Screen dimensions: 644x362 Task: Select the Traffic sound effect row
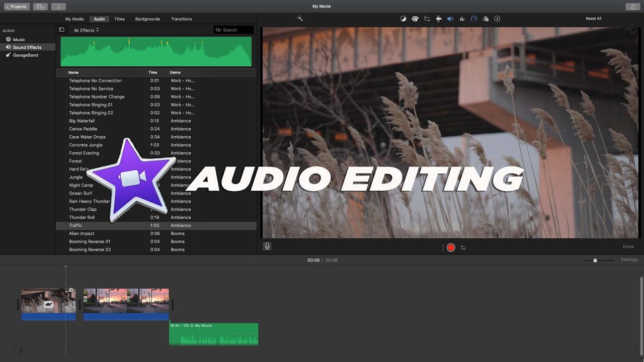pos(156,225)
